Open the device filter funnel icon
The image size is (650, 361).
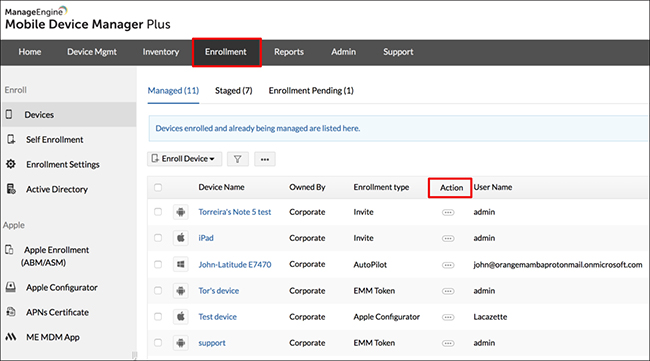click(238, 159)
